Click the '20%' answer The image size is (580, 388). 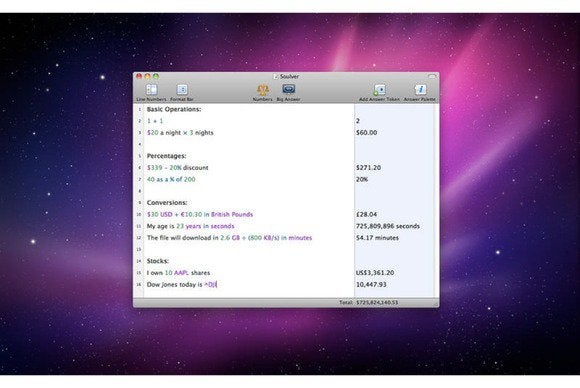362,179
